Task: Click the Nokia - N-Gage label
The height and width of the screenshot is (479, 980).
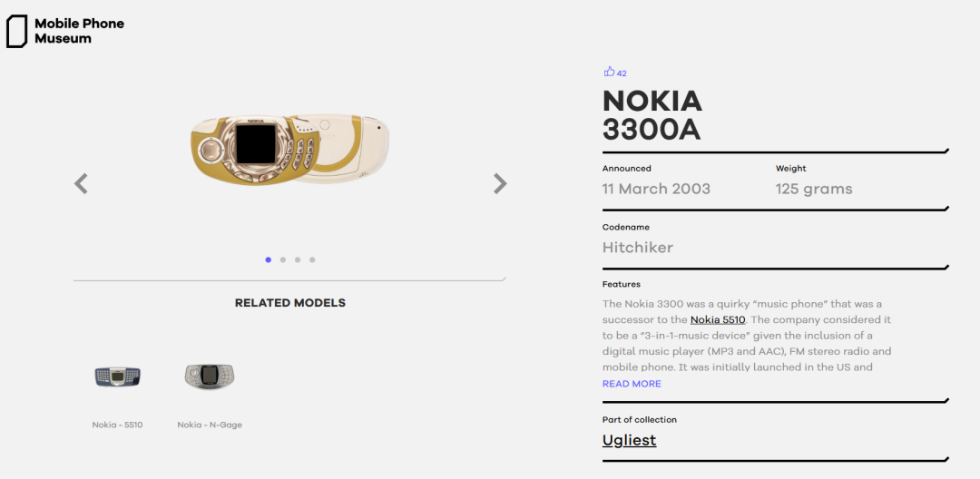Action: 210,425
